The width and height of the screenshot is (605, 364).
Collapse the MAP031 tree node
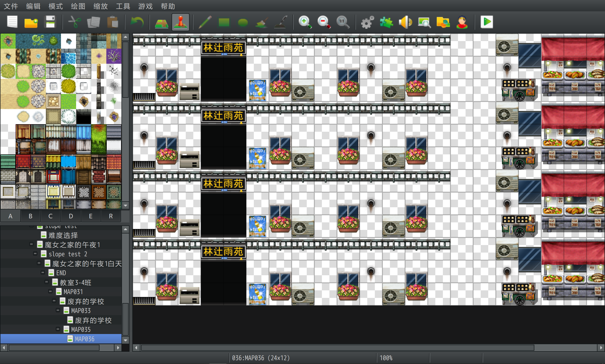[50, 291]
